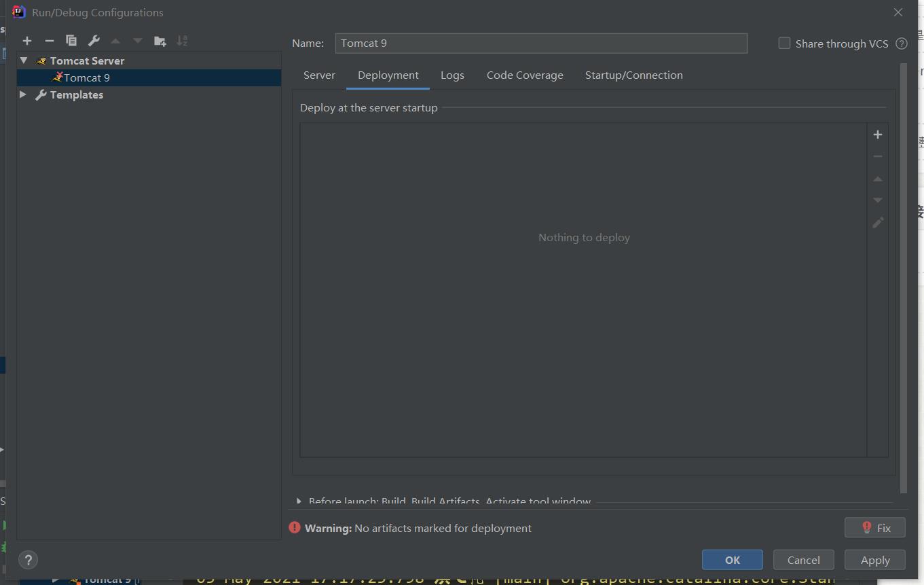924x585 pixels.
Task: Click the 'Nothing to deploy' placeholder text
Action: coord(584,237)
